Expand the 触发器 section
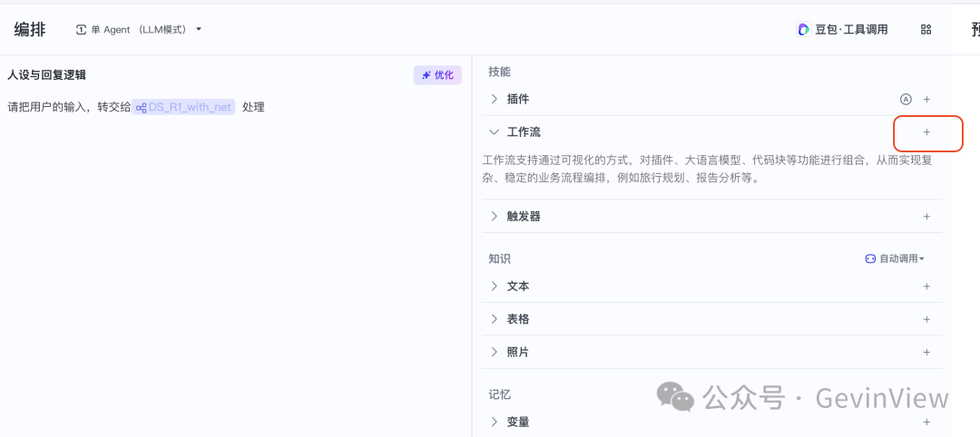Viewport: 980px width, 437px height. (x=495, y=217)
